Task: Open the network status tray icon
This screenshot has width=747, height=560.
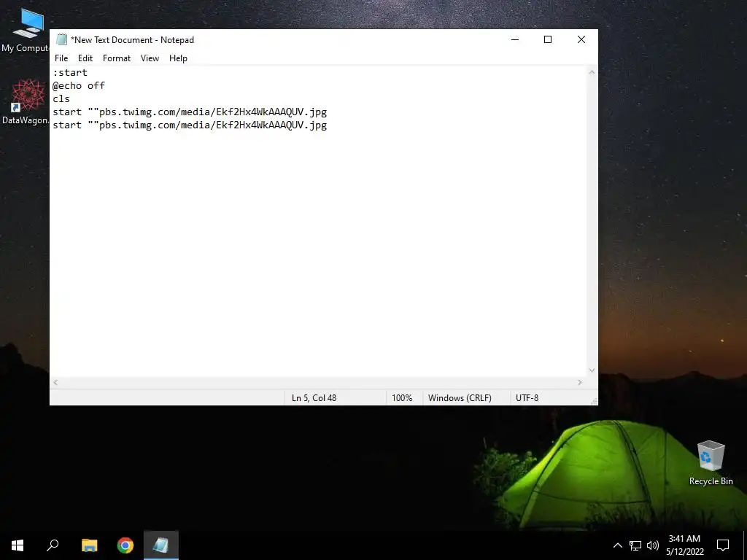Action: (x=635, y=545)
